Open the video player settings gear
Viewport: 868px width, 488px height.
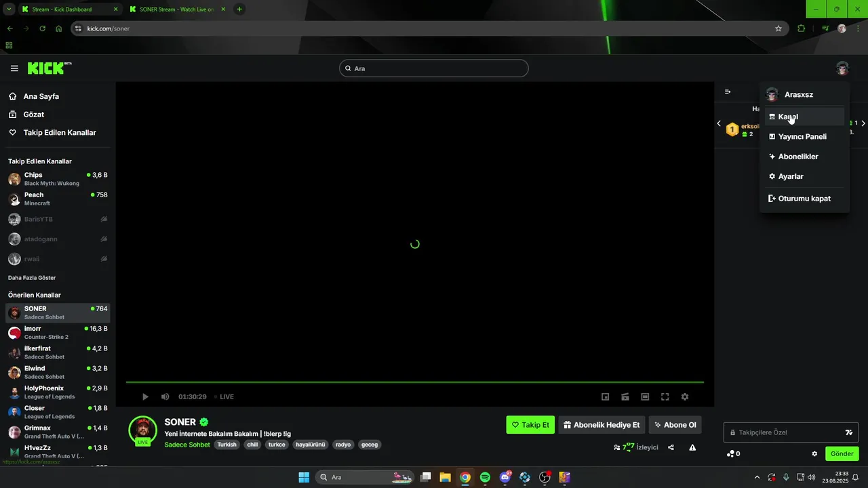coord(685,396)
